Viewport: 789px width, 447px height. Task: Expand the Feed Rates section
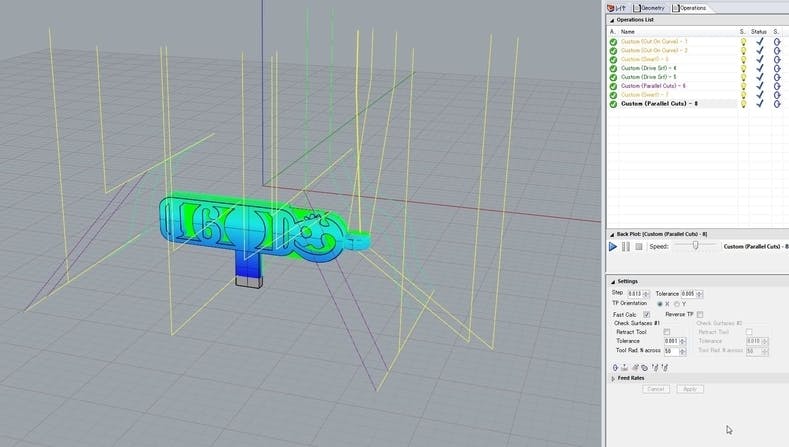pyautogui.click(x=612, y=378)
